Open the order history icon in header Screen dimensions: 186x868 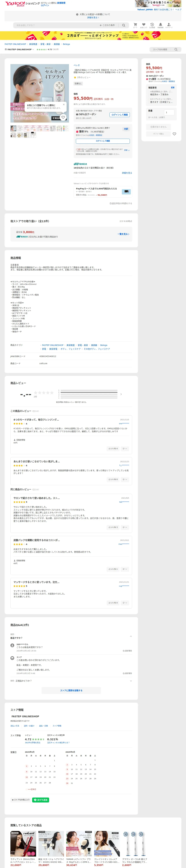[152, 25]
